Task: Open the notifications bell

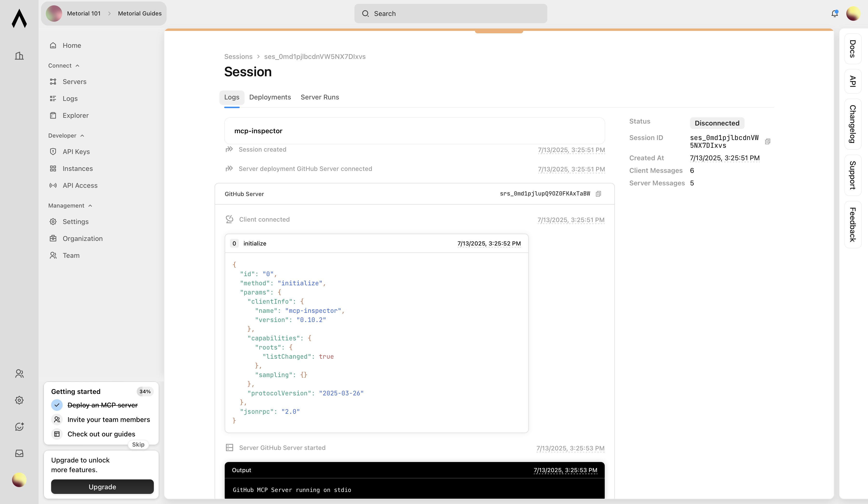Action: 834,14
